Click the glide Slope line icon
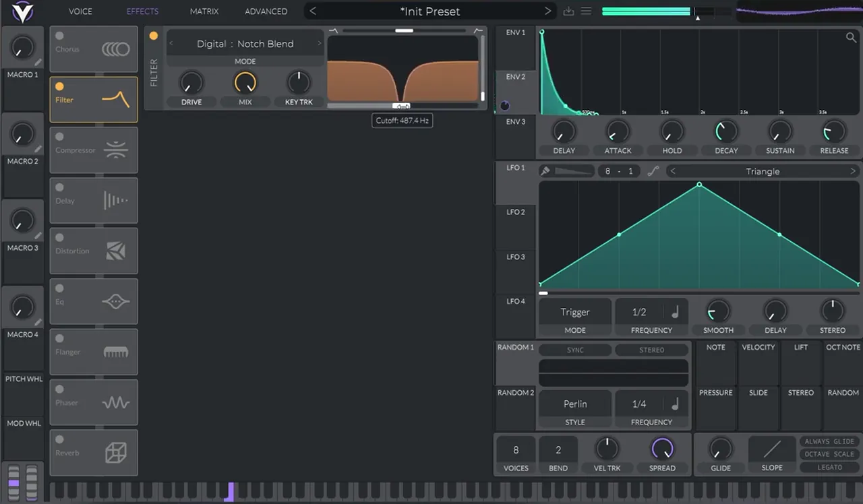Viewport: 863px width, 504px height. click(772, 449)
